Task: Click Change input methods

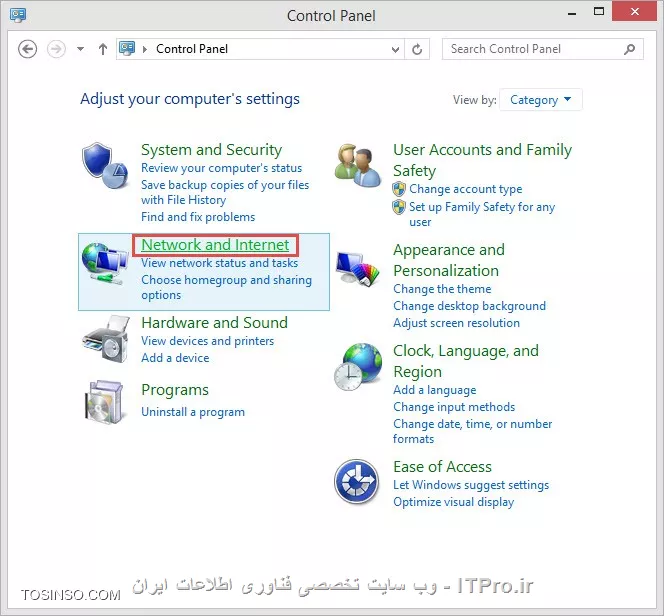Action: point(454,407)
